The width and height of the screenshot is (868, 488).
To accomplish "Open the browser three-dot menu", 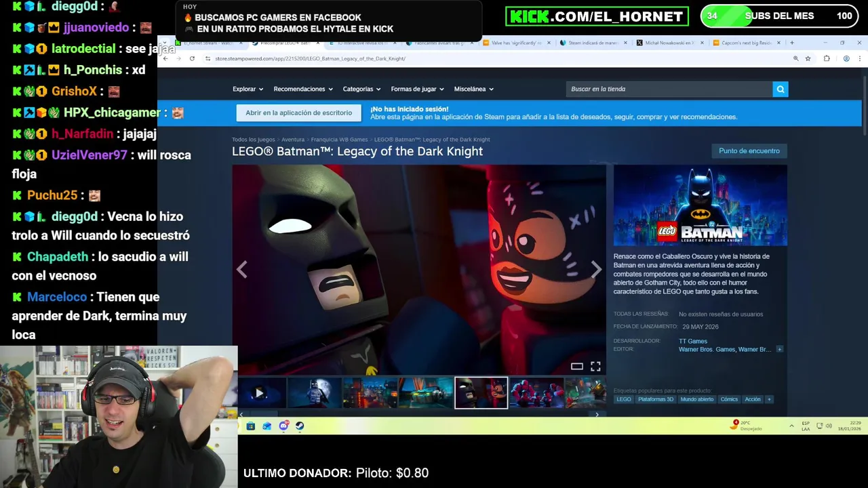I will pyautogui.click(x=859, y=58).
